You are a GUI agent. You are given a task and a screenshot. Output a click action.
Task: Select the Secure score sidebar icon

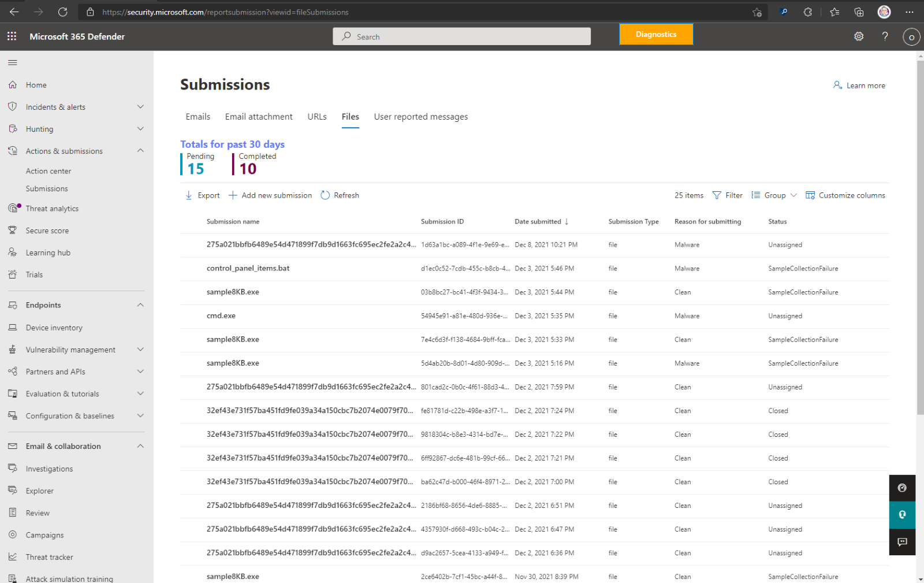coord(13,230)
